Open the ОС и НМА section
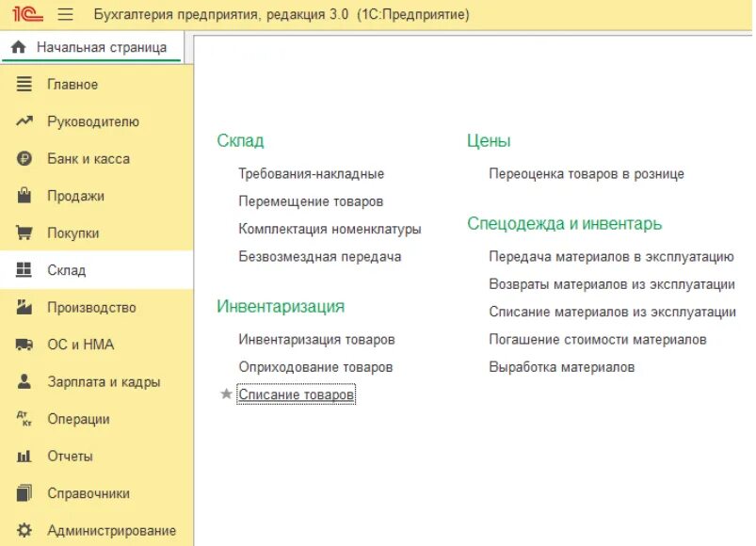The height and width of the screenshot is (546, 756). [x=96, y=345]
